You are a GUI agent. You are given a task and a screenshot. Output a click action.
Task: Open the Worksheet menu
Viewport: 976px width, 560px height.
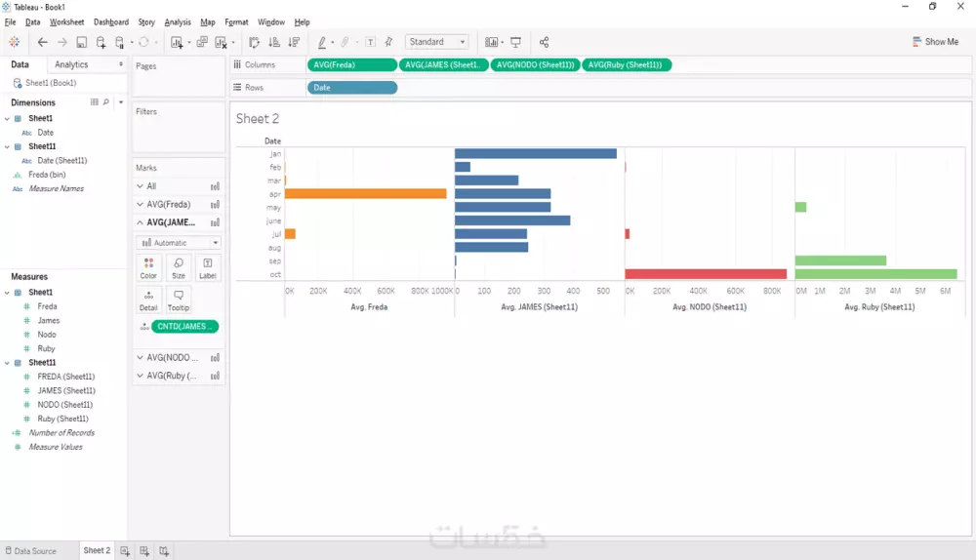coord(66,21)
